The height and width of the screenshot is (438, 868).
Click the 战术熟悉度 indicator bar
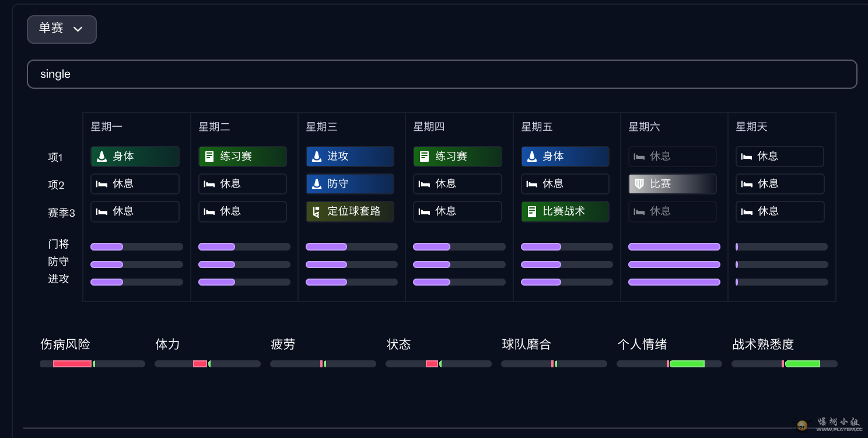(x=784, y=364)
